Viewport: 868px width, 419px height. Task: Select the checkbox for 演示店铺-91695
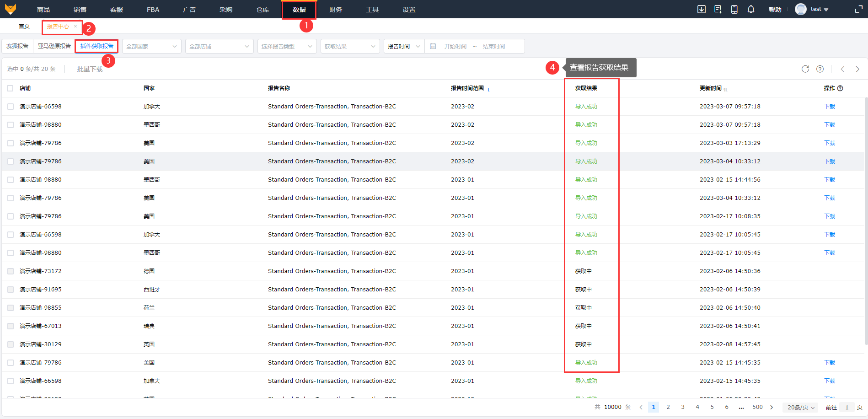point(10,290)
